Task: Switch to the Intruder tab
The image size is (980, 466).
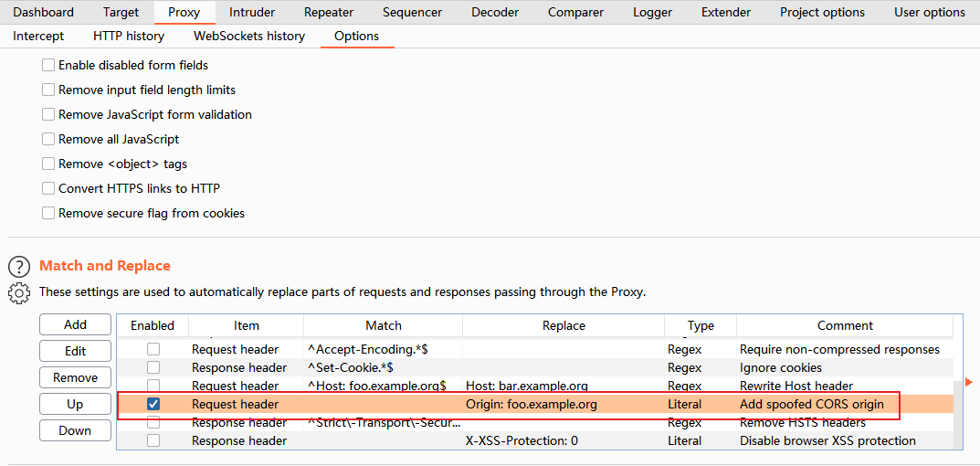Action: tap(252, 13)
